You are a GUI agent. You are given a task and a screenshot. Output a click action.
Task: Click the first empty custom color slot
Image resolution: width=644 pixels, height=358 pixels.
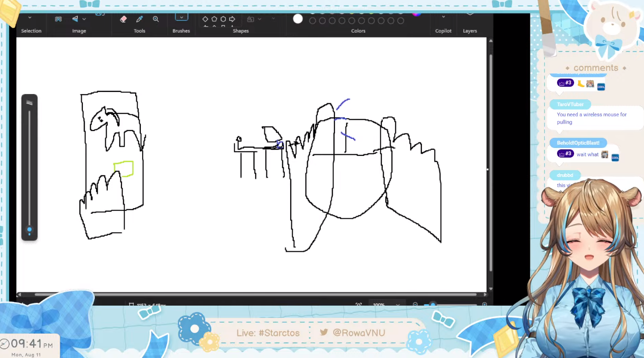[x=312, y=21]
